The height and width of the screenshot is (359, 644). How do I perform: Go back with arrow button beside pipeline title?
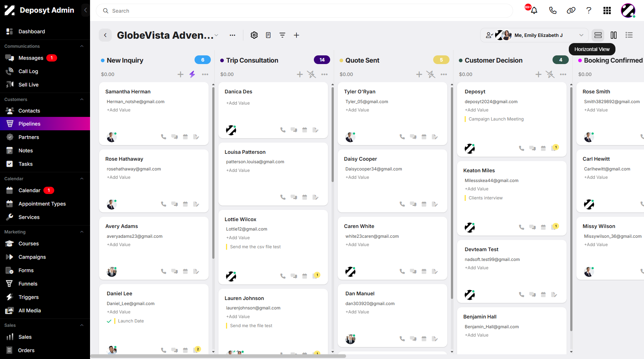point(105,35)
